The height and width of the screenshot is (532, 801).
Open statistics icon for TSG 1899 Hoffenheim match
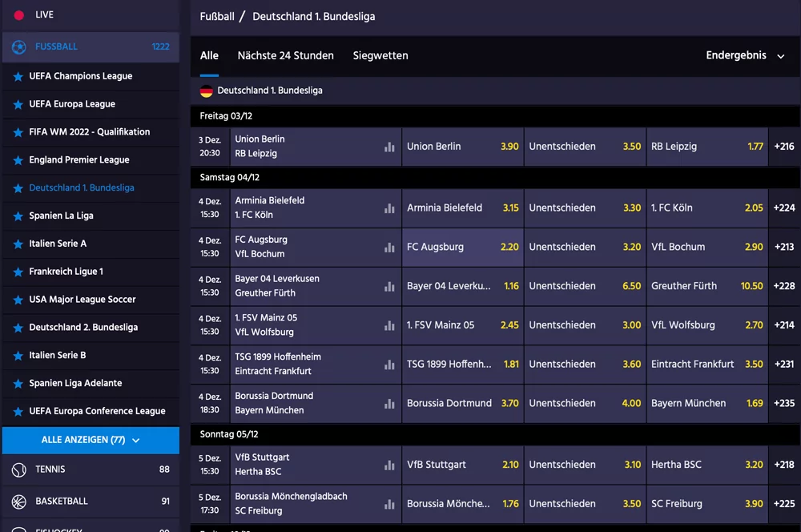pyautogui.click(x=389, y=365)
